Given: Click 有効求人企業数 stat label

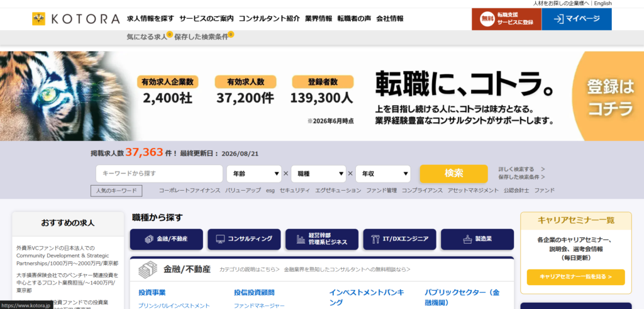Looking at the screenshot, I should click(167, 82).
